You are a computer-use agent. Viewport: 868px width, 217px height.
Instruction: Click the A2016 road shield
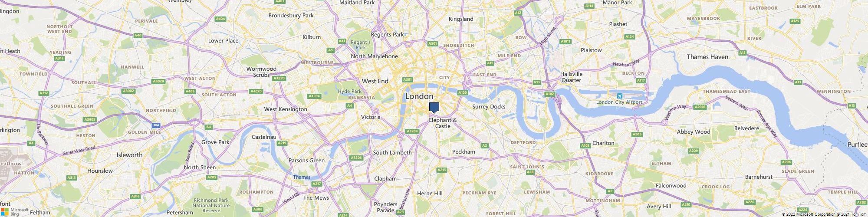pos(700,107)
